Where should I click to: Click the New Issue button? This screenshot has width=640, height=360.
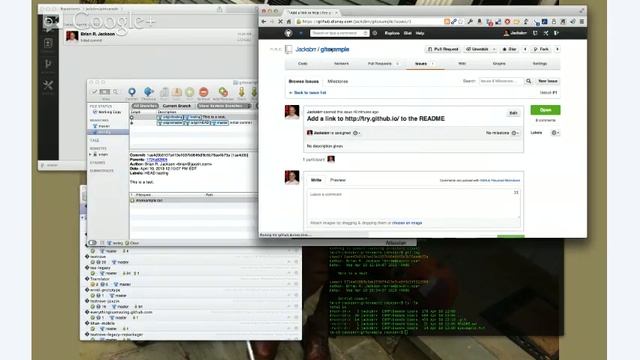[547, 81]
